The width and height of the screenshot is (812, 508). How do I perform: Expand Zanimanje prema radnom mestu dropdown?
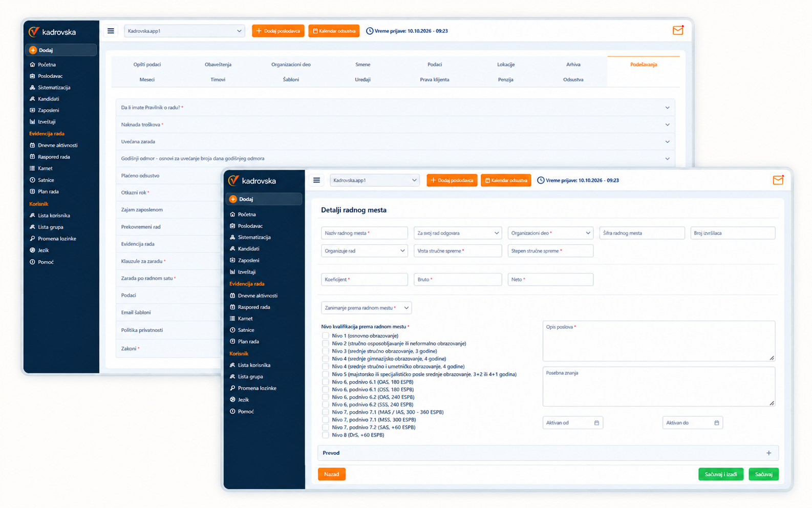(x=366, y=308)
